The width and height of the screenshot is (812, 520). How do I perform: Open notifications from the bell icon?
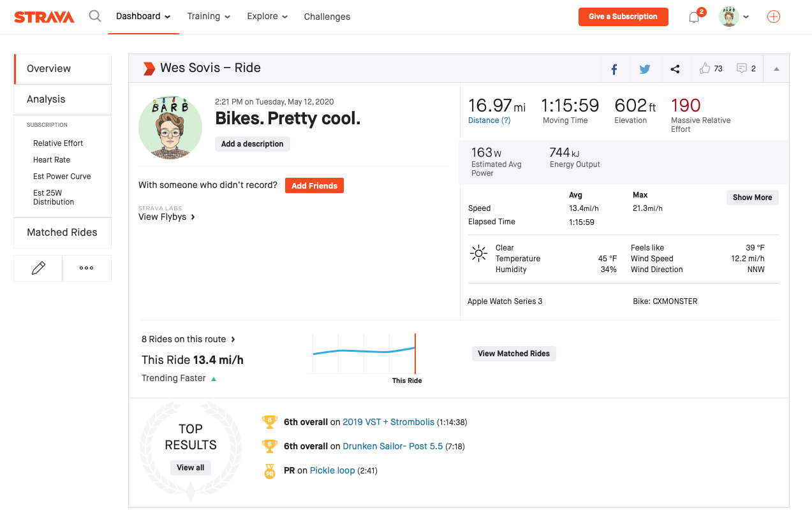click(x=693, y=17)
